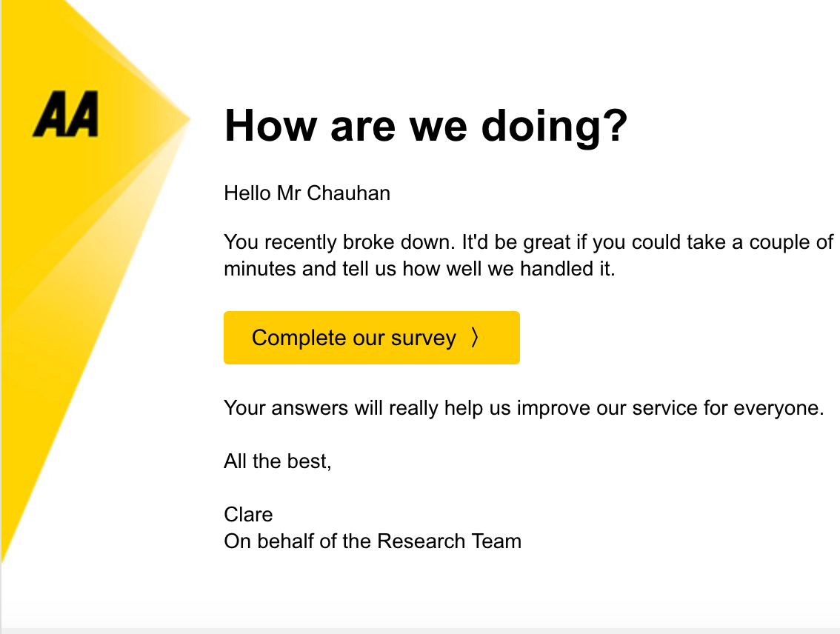Click the chevron arrow on survey button
The image size is (840, 634).
[x=475, y=338]
